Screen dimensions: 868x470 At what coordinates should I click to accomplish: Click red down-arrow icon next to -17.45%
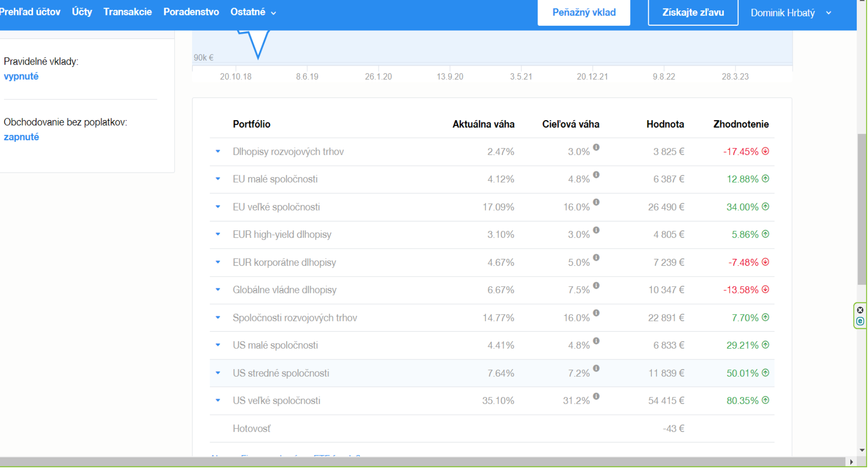point(765,151)
